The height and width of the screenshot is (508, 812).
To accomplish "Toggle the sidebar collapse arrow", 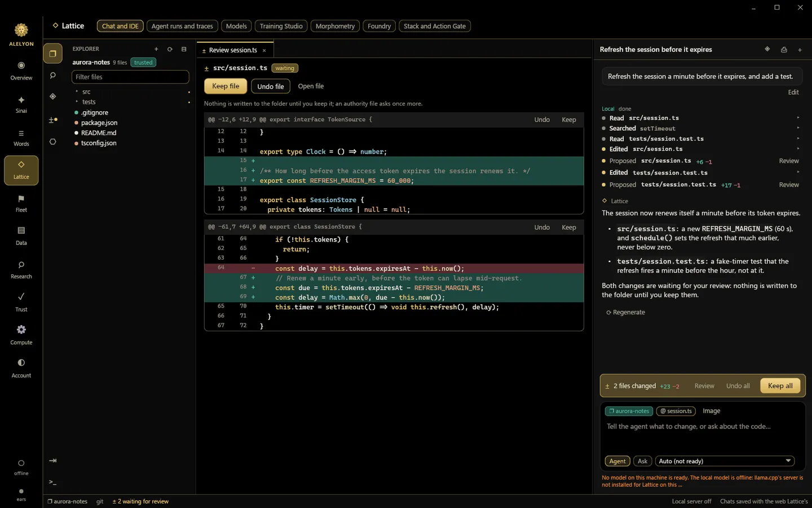I will 52,461.
